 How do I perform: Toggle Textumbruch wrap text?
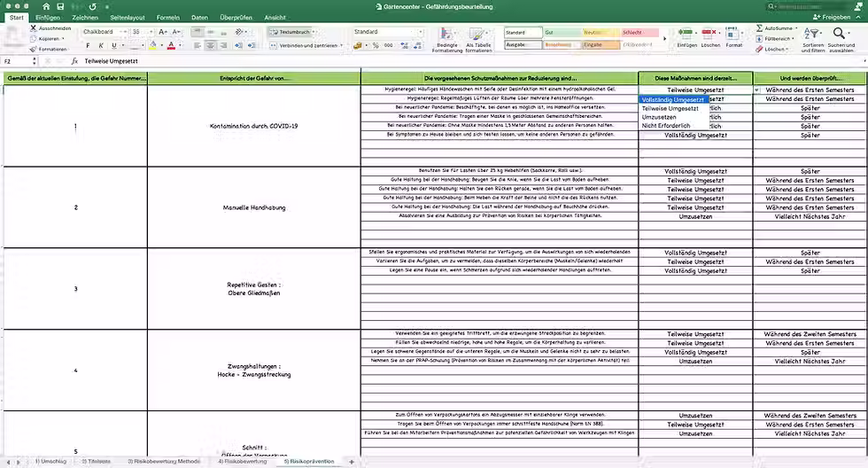291,32
